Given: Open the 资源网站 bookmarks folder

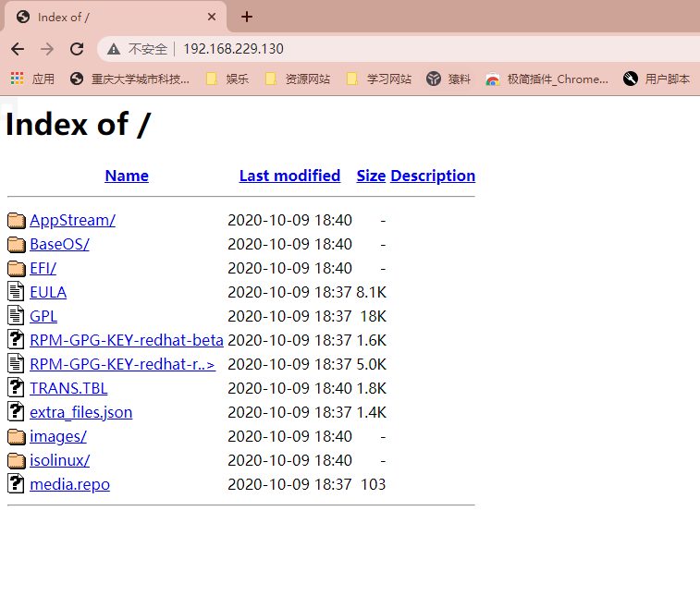Looking at the screenshot, I should point(298,79).
